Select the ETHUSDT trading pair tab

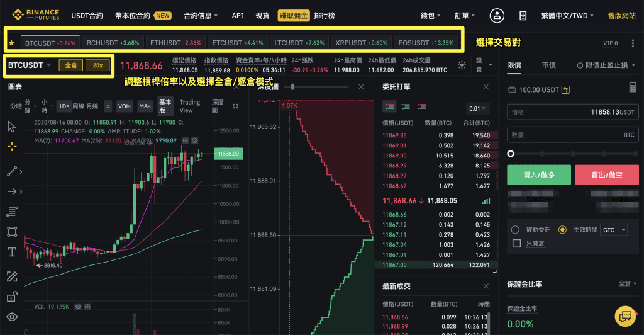(x=175, y=43)
